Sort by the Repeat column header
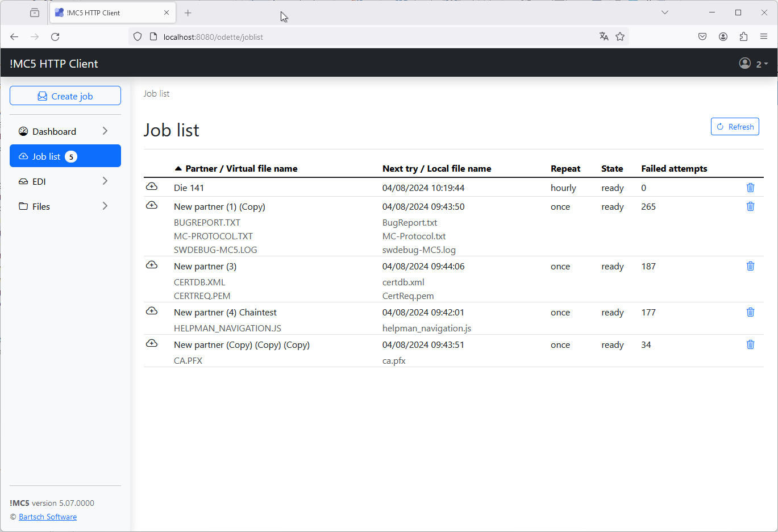 565,168
